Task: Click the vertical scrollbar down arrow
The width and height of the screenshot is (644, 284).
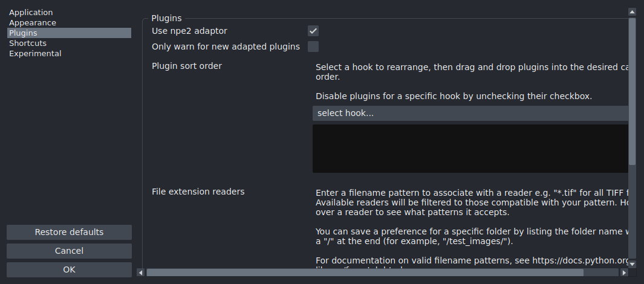Action: (632, 264)
